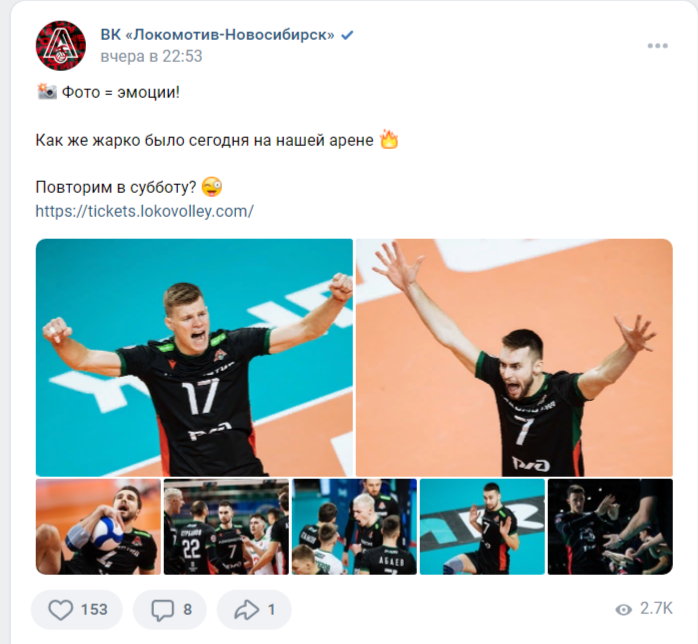This screenshot has height=644, width=698.
Task: Open the dark high-five thumbnail
Action: point(610,527)
